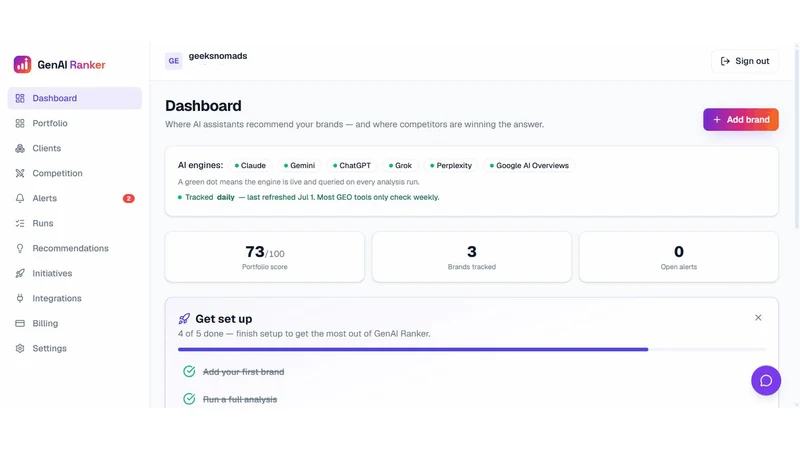Select the Gemini engine chip
Screen dimensions: 800x450
pos(299,165)
